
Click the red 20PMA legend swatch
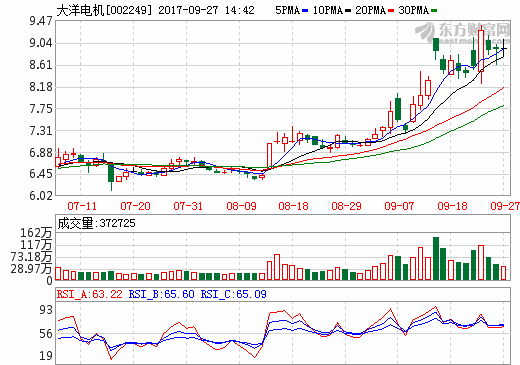pyautogui.click(x=391, y=11)
